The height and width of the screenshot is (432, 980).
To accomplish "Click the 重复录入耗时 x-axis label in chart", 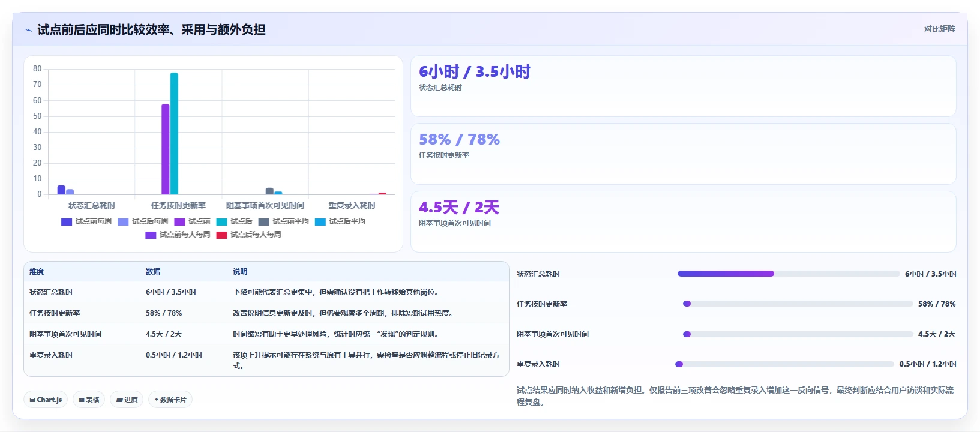I will (352, 205).
